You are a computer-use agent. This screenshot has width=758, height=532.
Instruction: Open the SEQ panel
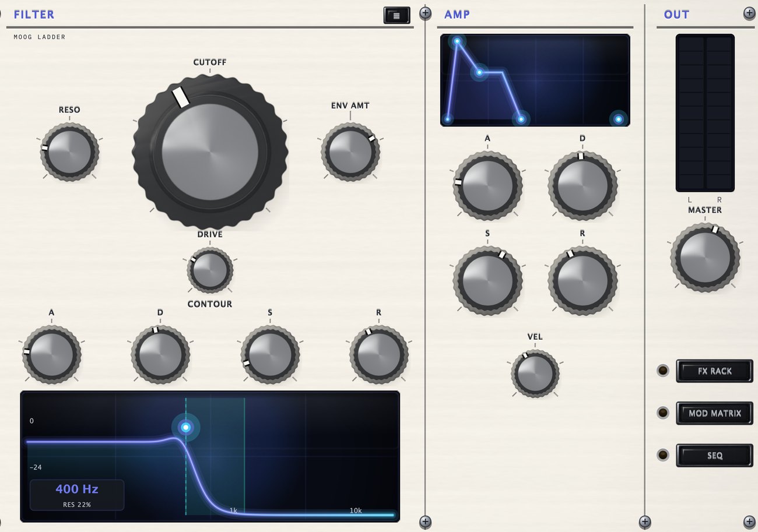coord(715,456)
